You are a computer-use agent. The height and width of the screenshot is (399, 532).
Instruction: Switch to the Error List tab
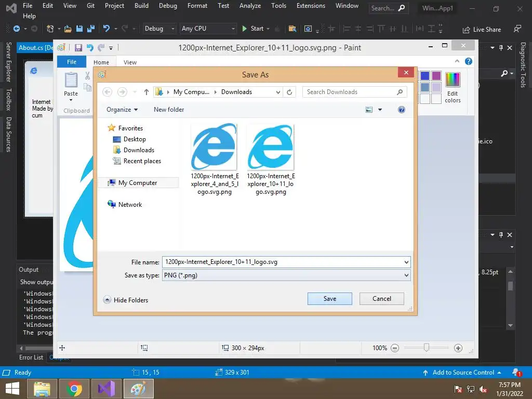point(31,357)
